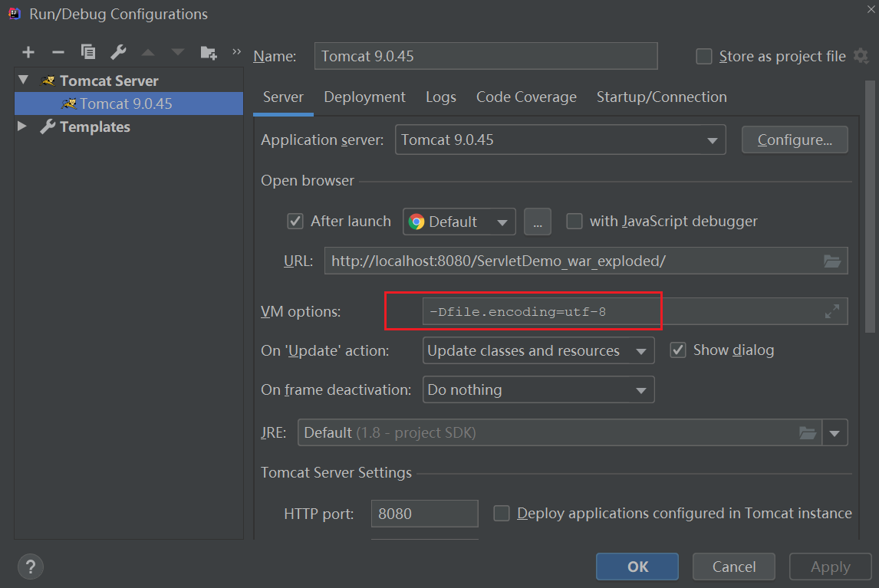The image size is (879, 588).
Task: Move configuration up arrow
Action: click(148, 53)
